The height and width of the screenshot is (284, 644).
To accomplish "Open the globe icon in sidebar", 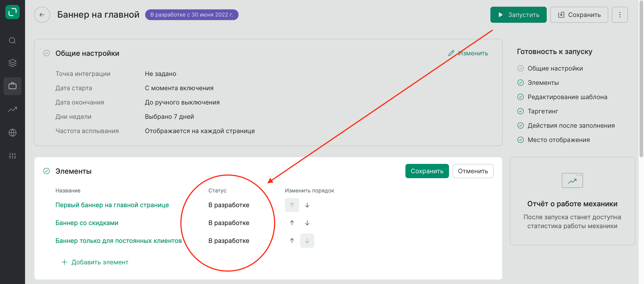I will click(x=13, y=133).
